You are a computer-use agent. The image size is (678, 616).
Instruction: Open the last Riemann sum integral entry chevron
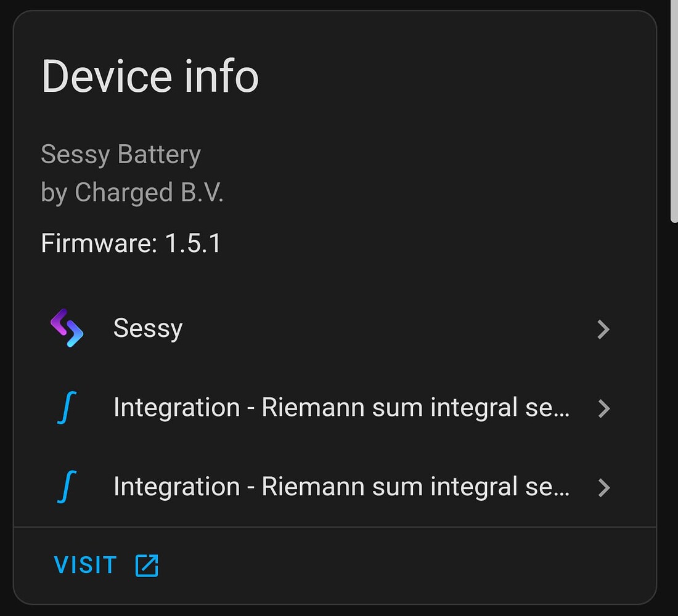click(x=604, y=487)
